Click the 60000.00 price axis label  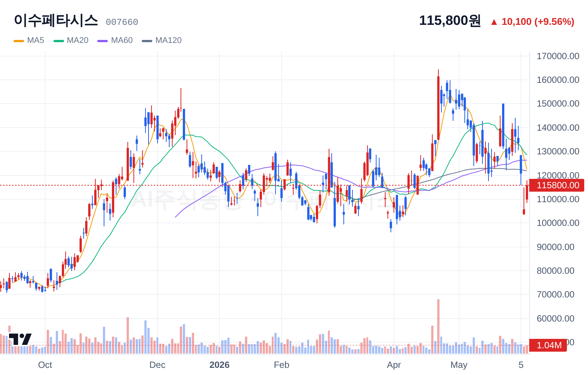pos(556,319)
